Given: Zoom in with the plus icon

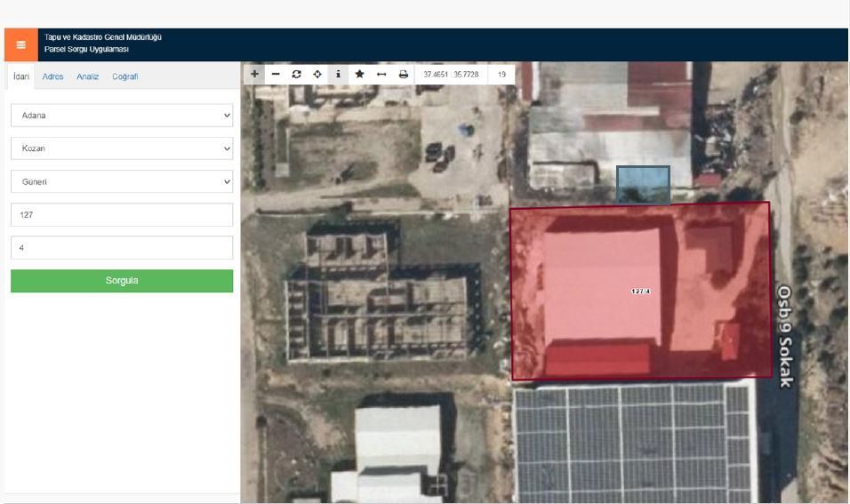Looking at the screenshot, I should [254, 75].
